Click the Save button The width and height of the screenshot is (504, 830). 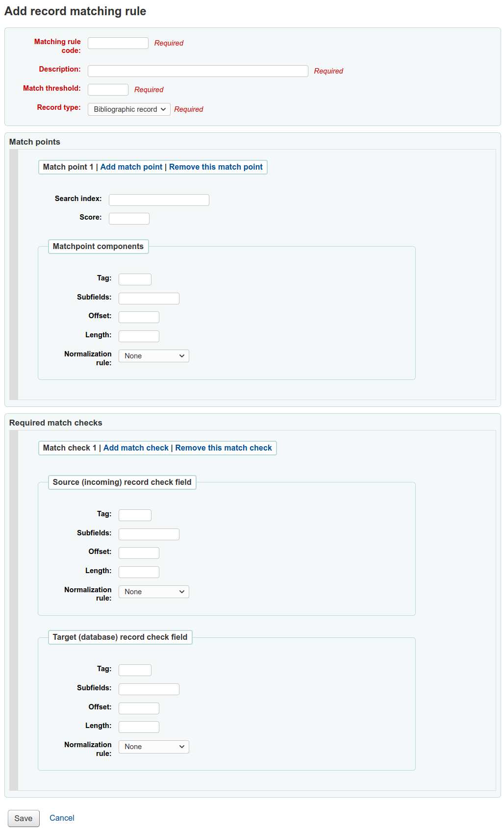(24, 818)
